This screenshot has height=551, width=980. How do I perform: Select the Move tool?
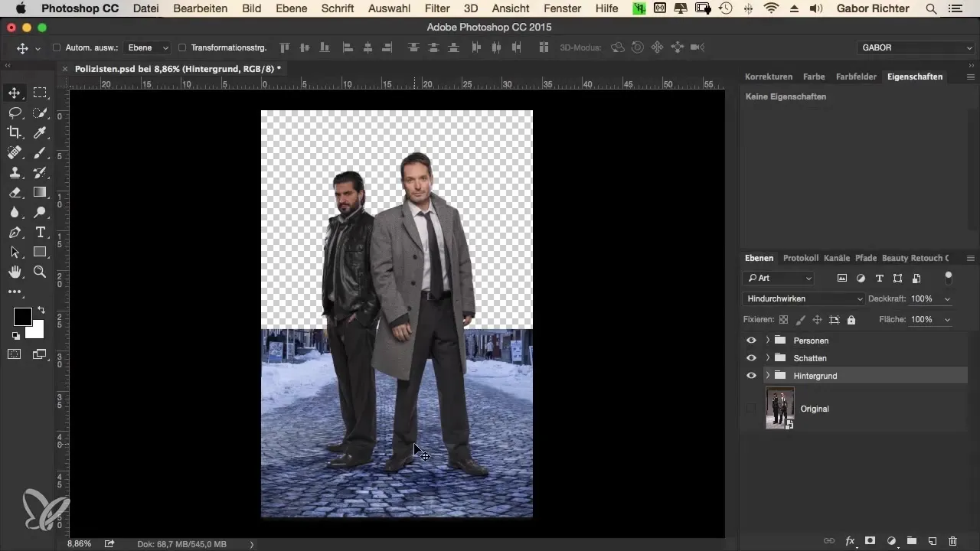(15, 93)
